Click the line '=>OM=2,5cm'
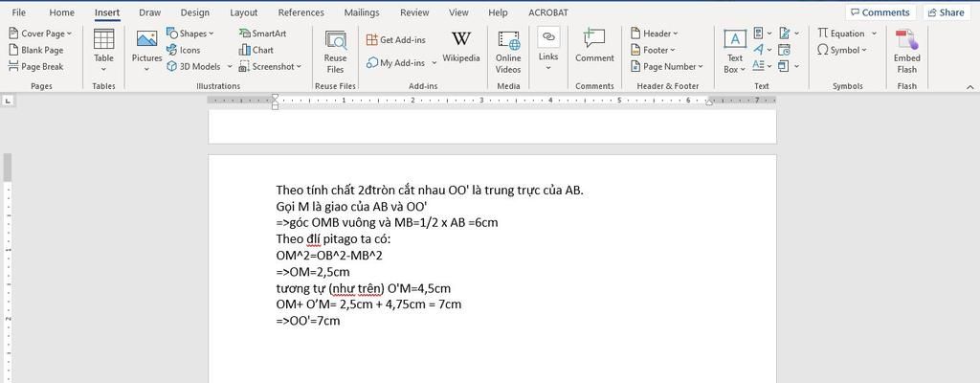The image size is (980, 383). (313, 272)
